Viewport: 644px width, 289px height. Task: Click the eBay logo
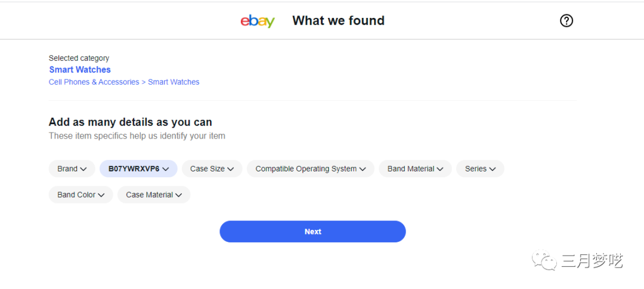[x=258, y=21]
